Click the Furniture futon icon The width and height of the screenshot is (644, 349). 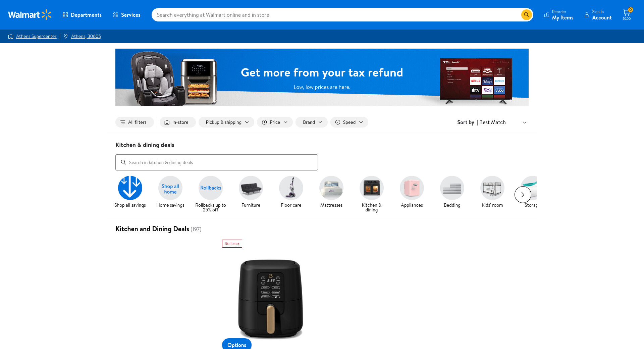coord(251,188)
